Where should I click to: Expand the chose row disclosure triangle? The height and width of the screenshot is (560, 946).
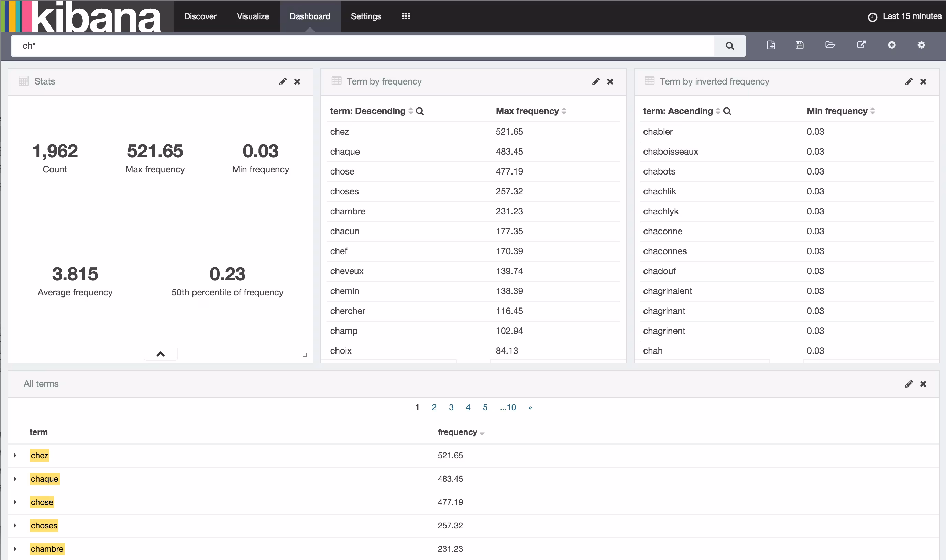tap(15, 502)
